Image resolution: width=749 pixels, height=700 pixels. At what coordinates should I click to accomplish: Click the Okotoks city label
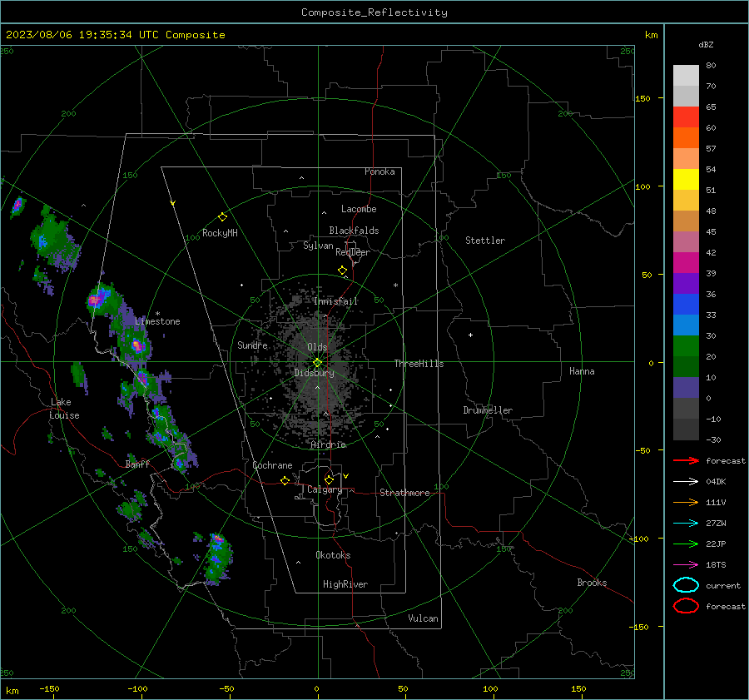[333, 555]
